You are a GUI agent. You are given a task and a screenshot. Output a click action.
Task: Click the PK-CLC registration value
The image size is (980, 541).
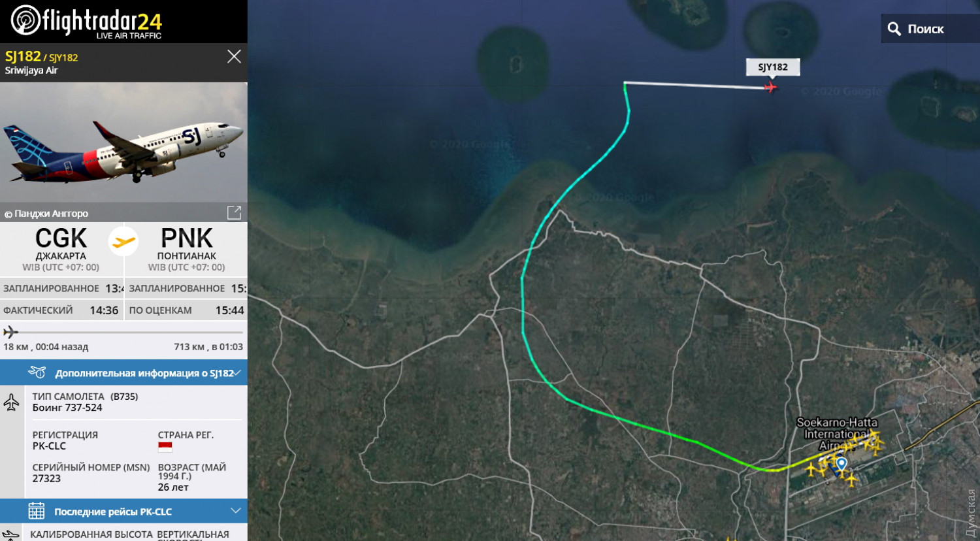[x=49, y=446]
